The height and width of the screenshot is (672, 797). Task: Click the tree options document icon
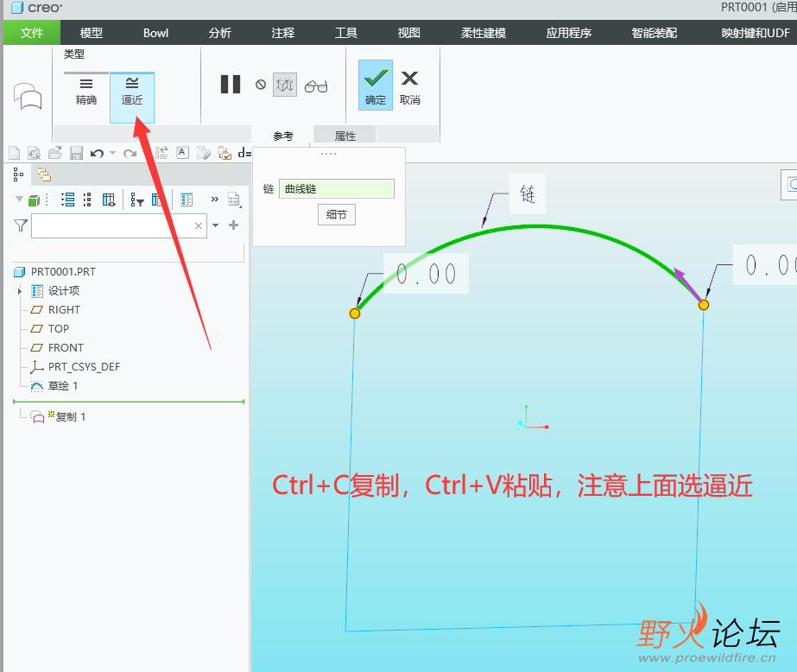pos(234,200)
